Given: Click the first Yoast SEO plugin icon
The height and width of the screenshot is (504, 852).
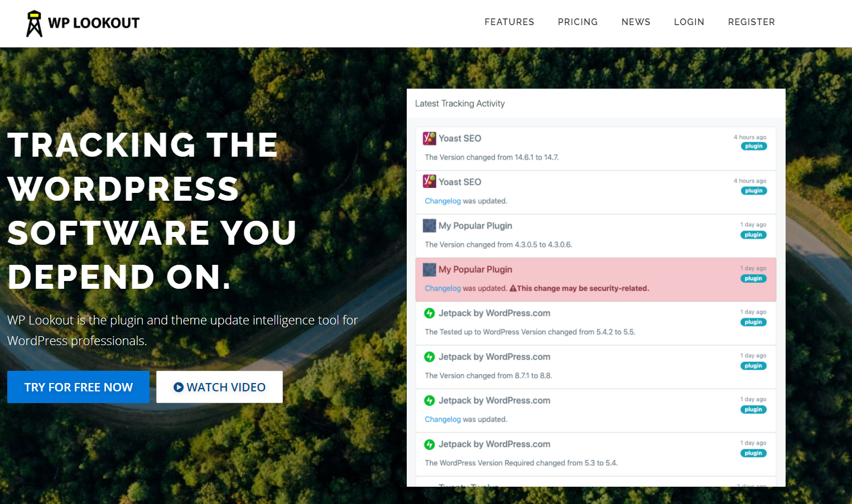Looking at the screenshot, I should [x=429, y=138].
